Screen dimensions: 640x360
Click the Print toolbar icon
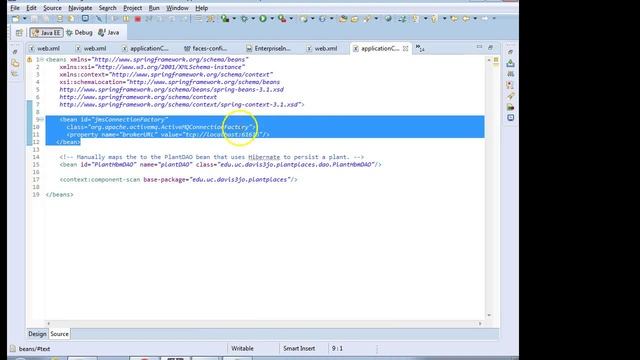click(x=60, y=19)
